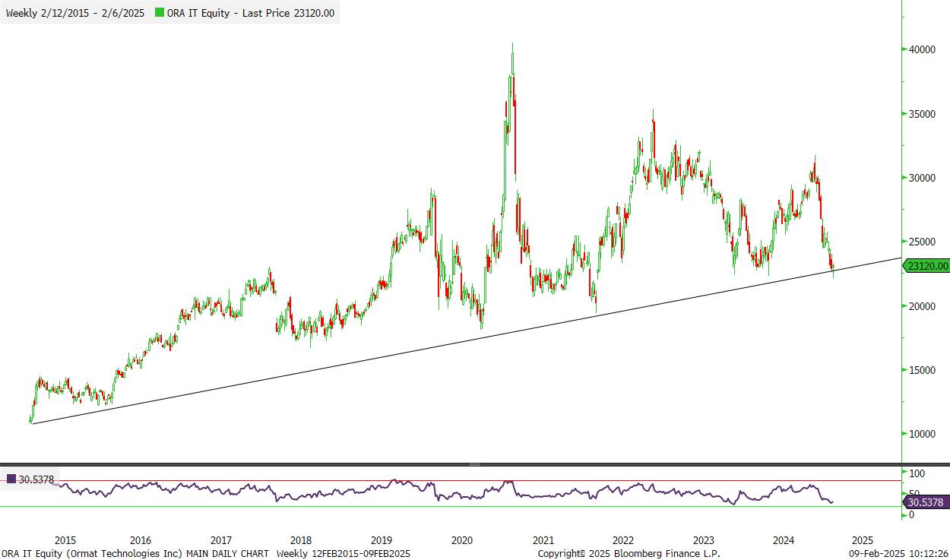Click the 2020 year label on time axis
This screenshot has height=560, width=950.
(462, 540)
